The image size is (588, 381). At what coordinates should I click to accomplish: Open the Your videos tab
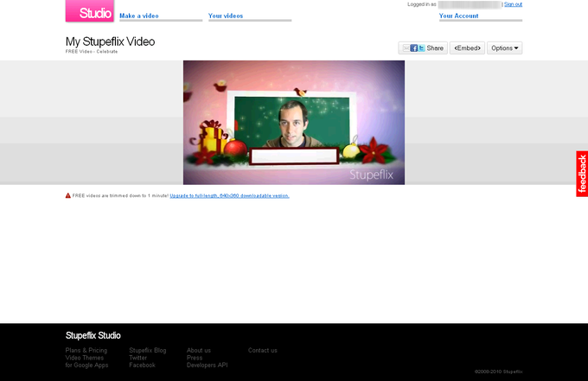click(x=226, y=16)
